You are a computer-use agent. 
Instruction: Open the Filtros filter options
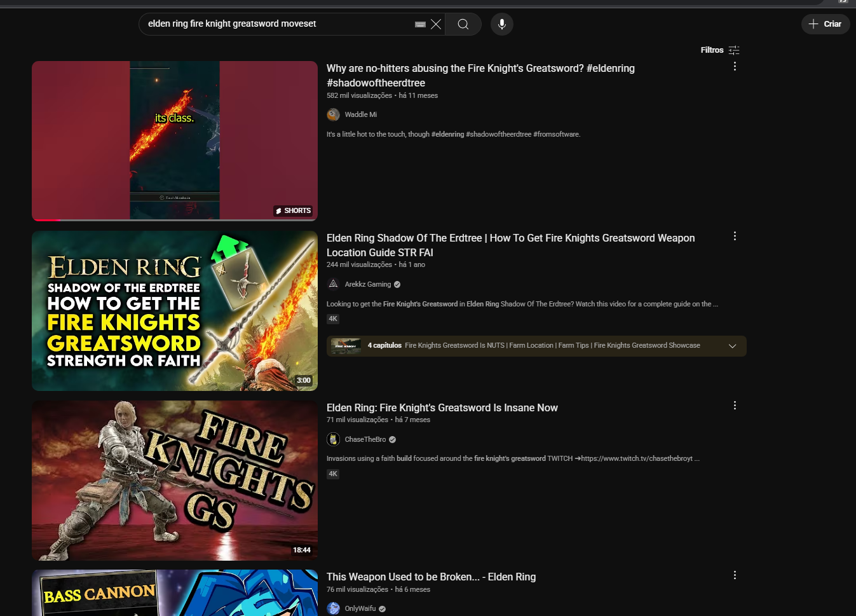pos(720,50)
